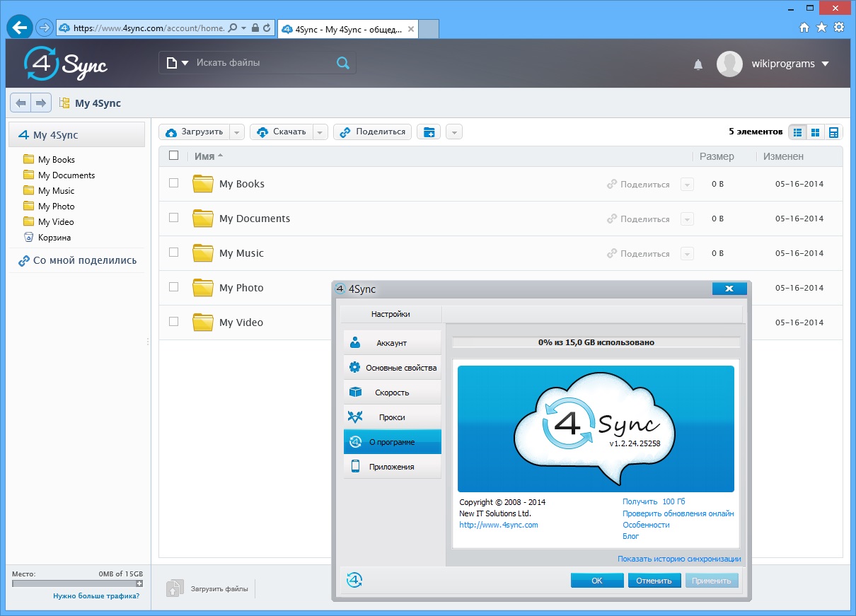
Task: Select the Прокси settings tab
Action: pyautogui.click(x=392, y=417)
